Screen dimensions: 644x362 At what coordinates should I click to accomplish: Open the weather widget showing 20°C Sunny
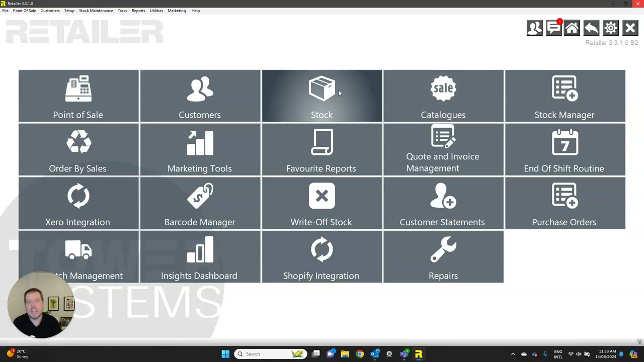pyautogui.click(x=17, y=354)
